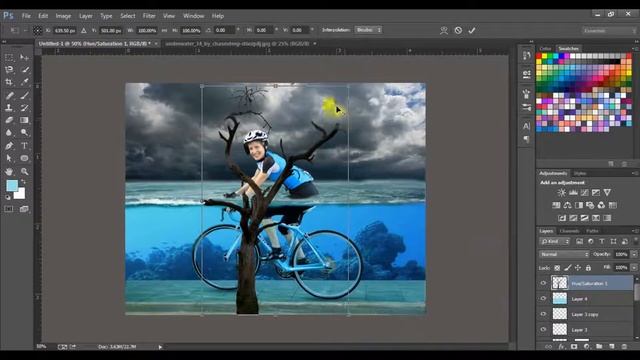Select the Gradient tool
The width and height of the screenshot is (640, 360).
tap(24, 120)
